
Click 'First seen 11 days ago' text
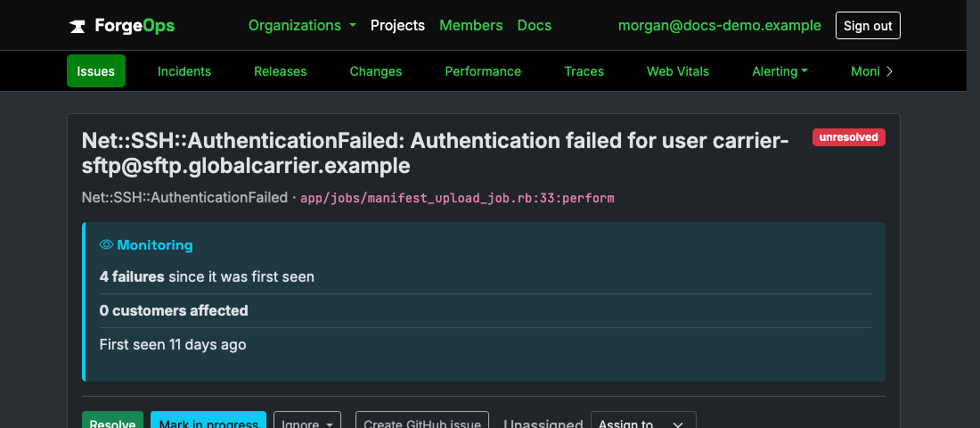click(x=173, y=344)
